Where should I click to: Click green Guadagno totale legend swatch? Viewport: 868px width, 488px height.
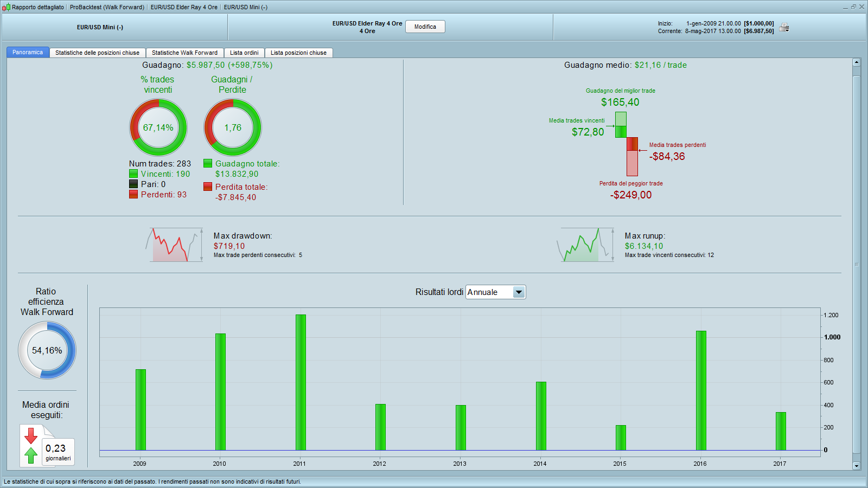pyautogui.click(x=208, y=163)
